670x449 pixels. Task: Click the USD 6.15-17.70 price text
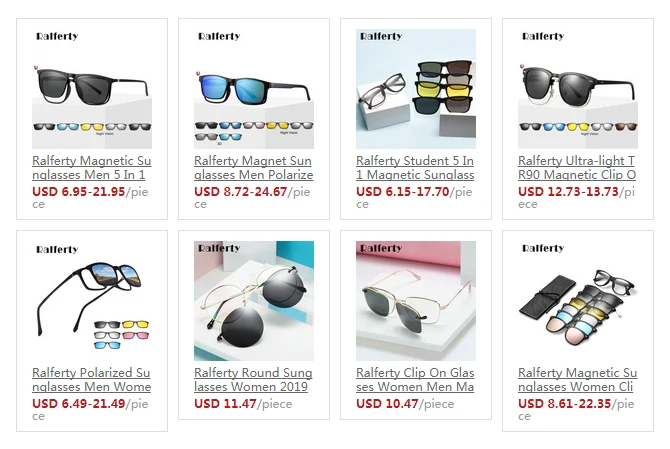point(403,192)
